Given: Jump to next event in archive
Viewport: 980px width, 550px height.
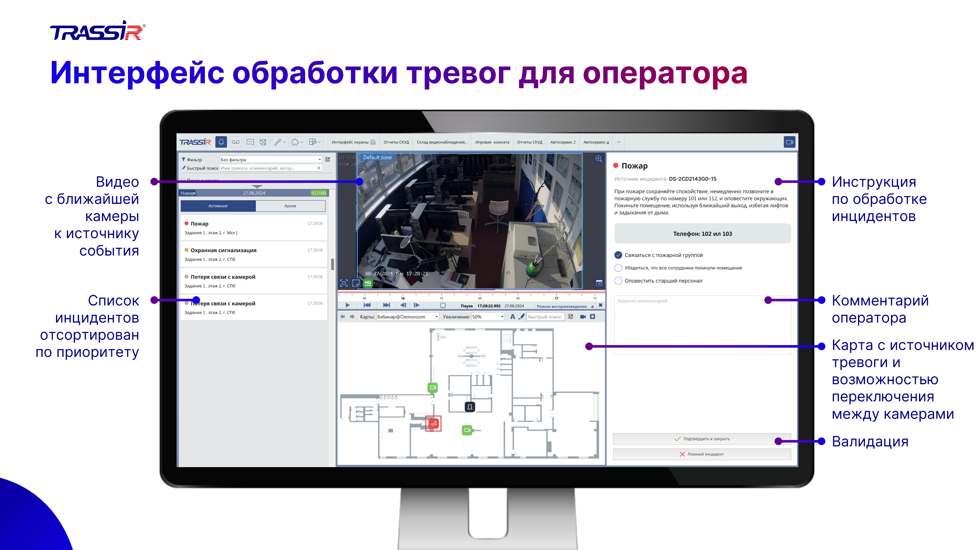Looking at the screenshot, I should coord(386,305).
